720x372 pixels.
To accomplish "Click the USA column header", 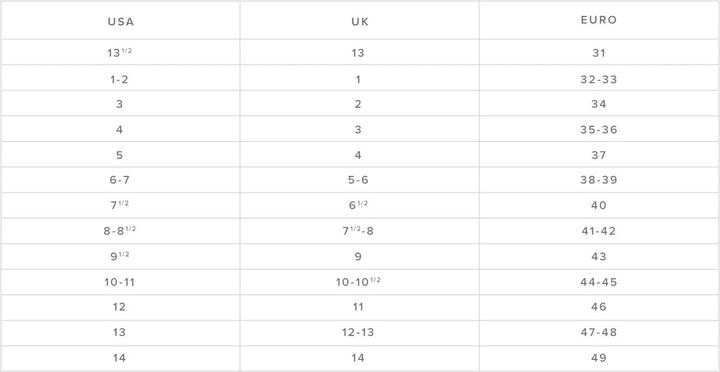I will tap(120, 21).
